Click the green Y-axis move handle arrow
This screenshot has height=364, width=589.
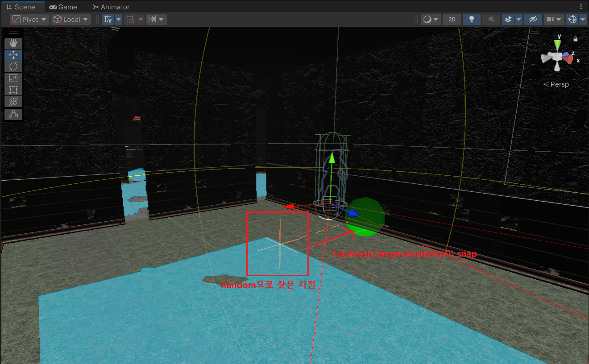(332, 157)
